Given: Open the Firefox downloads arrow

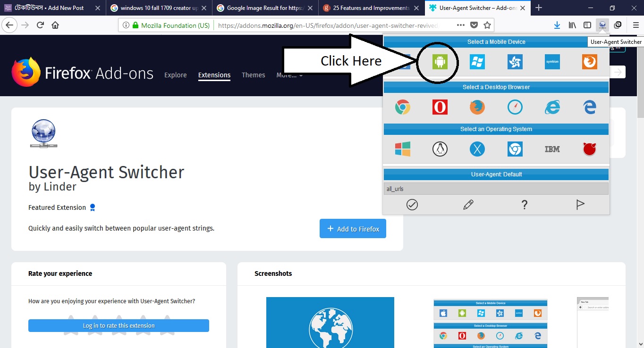Looking at the screenshot, I should click(x=557, y=25).
